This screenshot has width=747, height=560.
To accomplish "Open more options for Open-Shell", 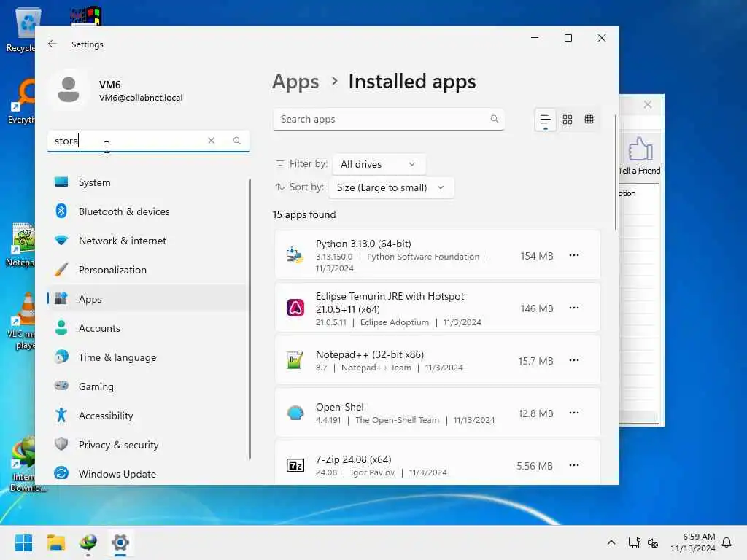I will click(x=574, y=413).
